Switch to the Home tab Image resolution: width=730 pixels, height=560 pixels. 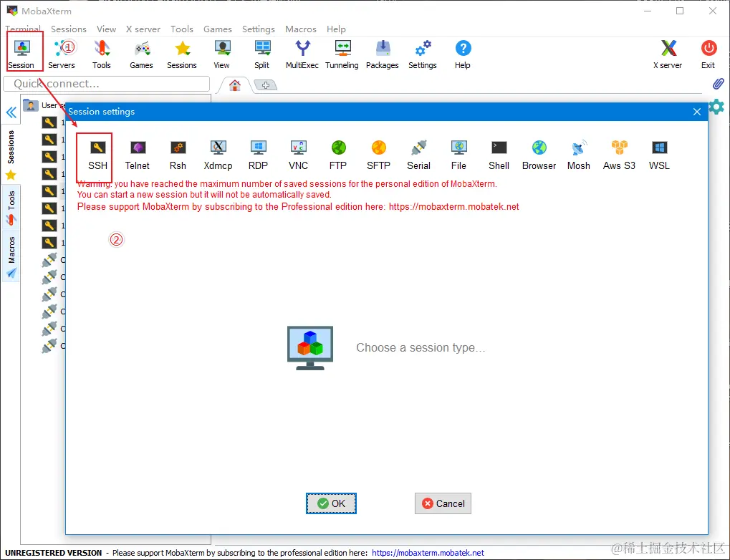point(235,85)
